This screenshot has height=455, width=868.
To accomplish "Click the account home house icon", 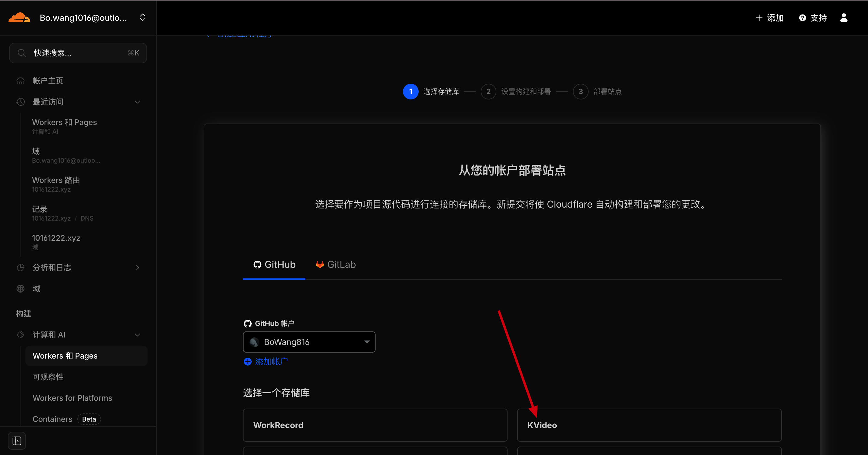I will pos(20,81).
